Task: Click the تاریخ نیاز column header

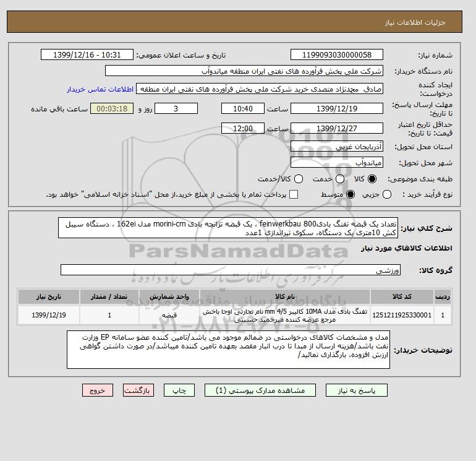Action: coord(49,296)
